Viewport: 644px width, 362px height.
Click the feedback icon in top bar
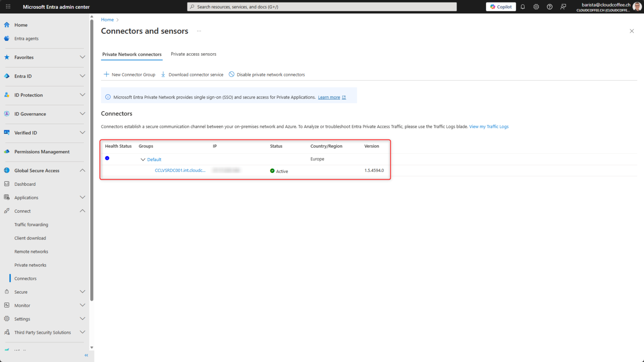(x=563, y=7)
